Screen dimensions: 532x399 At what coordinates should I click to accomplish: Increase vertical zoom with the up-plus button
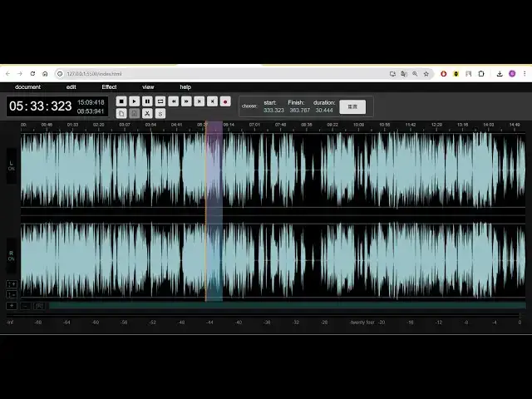pyautogui.click(x=12, y=284)
